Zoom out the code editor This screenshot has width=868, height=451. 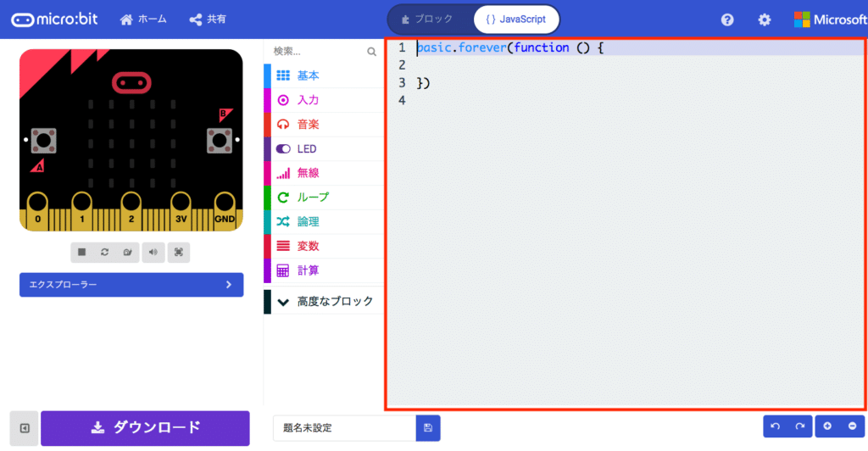[x=853, y=426]
